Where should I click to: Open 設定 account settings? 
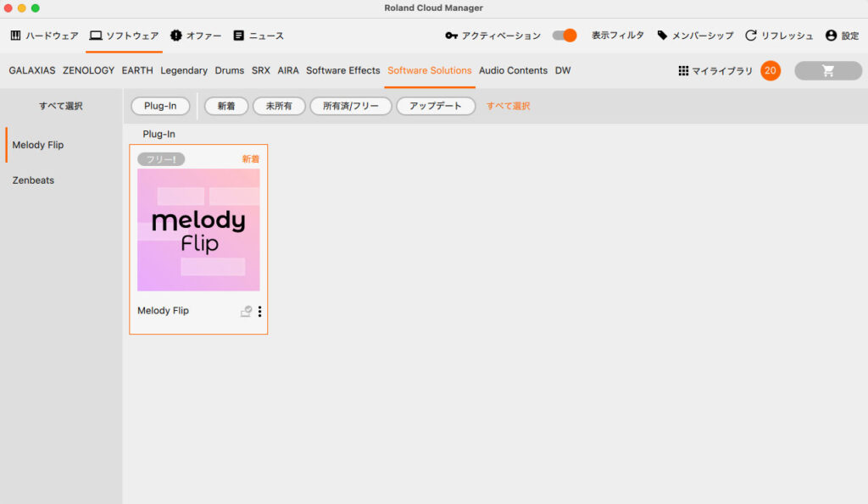pyautogui.click(x=842, y=36)
